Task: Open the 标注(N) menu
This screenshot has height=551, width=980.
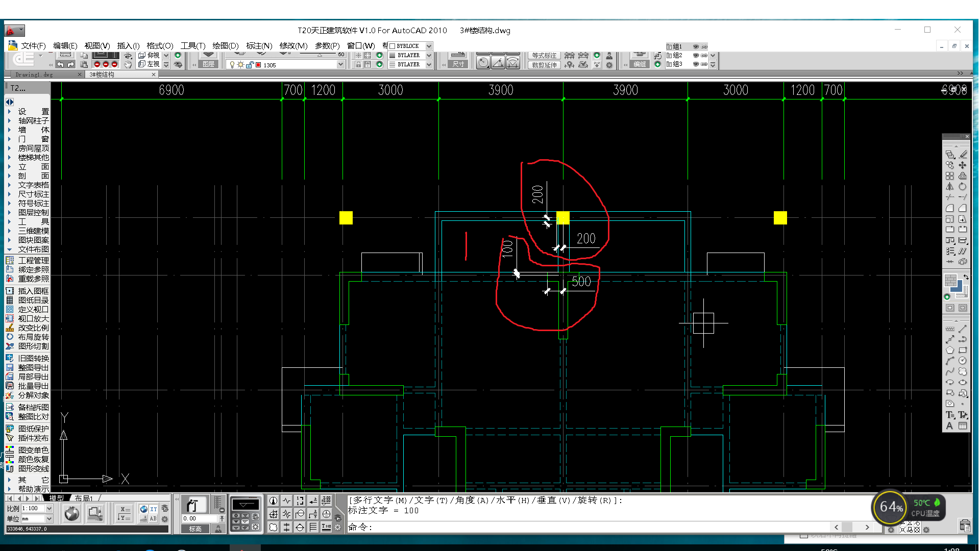Action: click(x=259, y=45)
